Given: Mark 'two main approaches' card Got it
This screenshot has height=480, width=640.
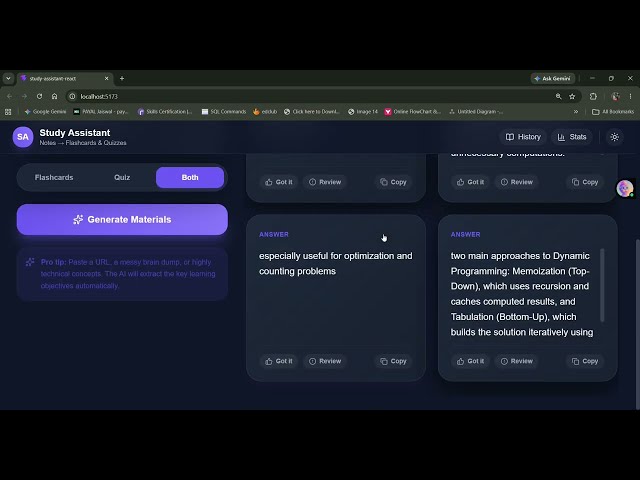Looking at the screenshot, I should pos(471,361).
